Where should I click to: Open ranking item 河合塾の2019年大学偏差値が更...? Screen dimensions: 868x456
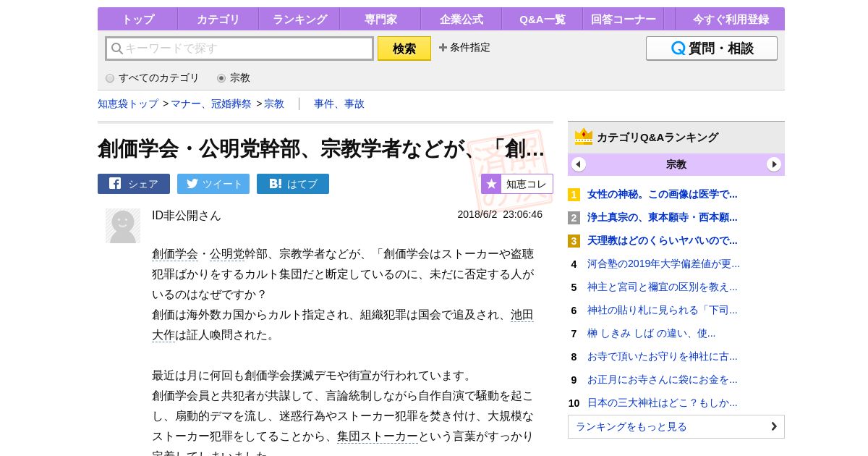coord(664,264)
